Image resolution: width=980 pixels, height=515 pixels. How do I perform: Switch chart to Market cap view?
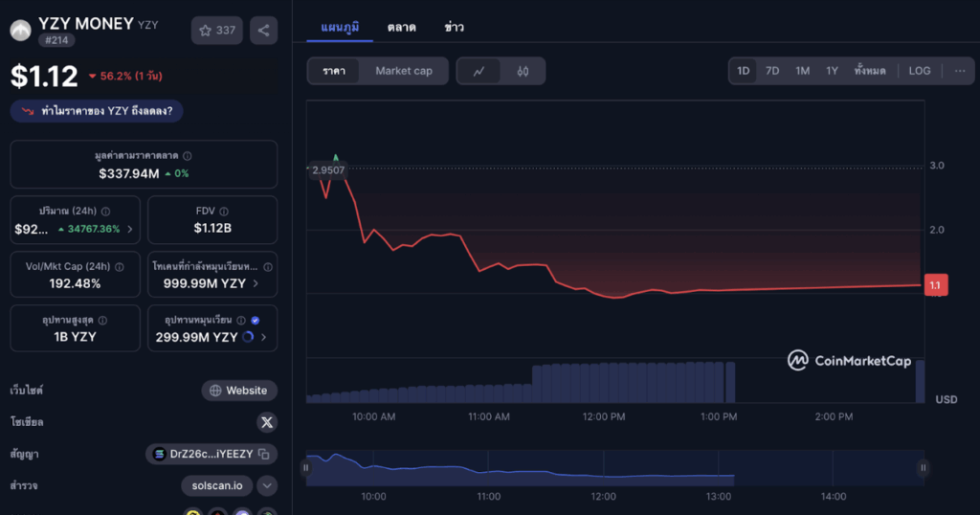pyautogui.click(x=403, y=71)
